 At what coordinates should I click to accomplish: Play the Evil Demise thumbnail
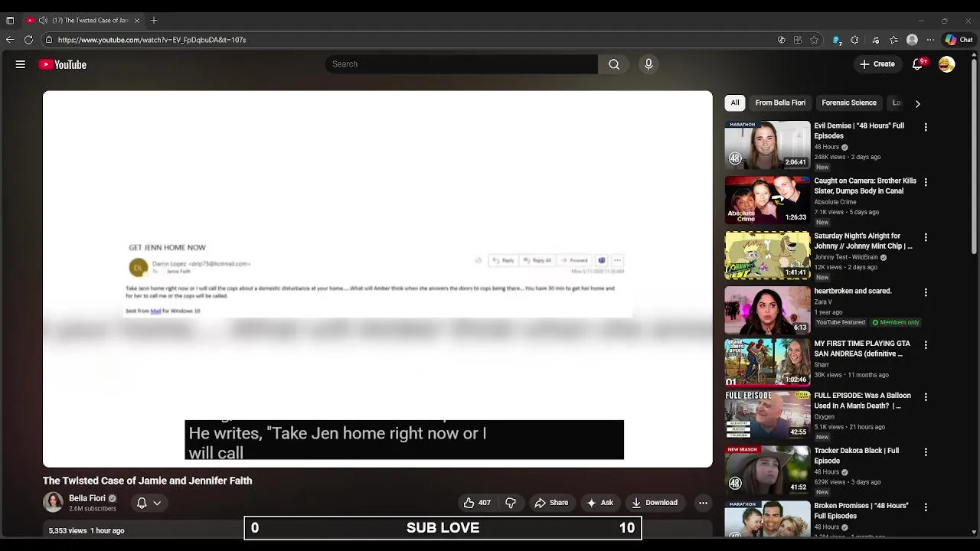(x=767, y=145)
